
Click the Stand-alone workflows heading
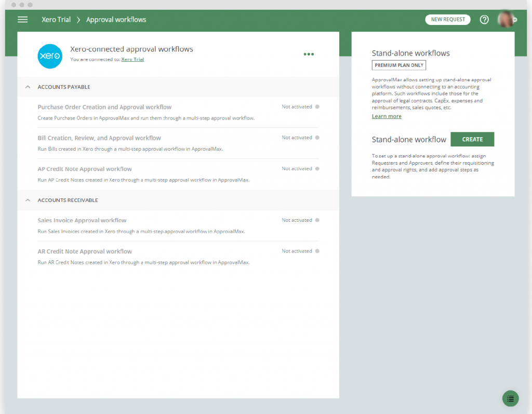410,54
